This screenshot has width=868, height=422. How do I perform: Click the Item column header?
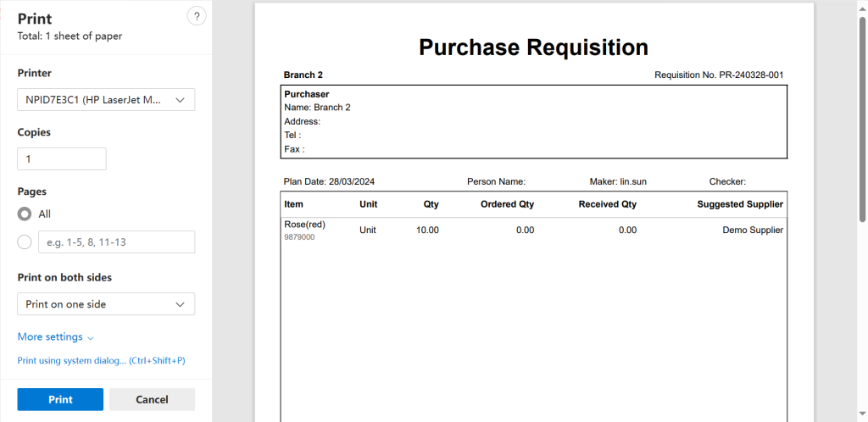pos(294,204)
